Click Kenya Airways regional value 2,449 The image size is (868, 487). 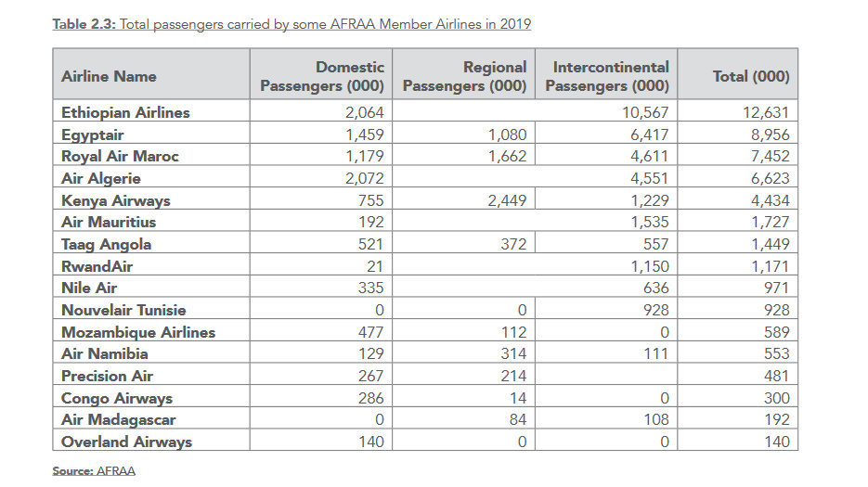507,200
